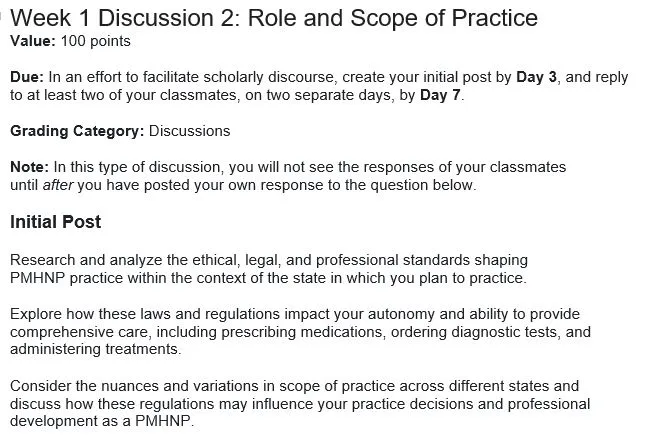
Task: Click the bold "Day 3" deadline text
Action: click(536, 78)
